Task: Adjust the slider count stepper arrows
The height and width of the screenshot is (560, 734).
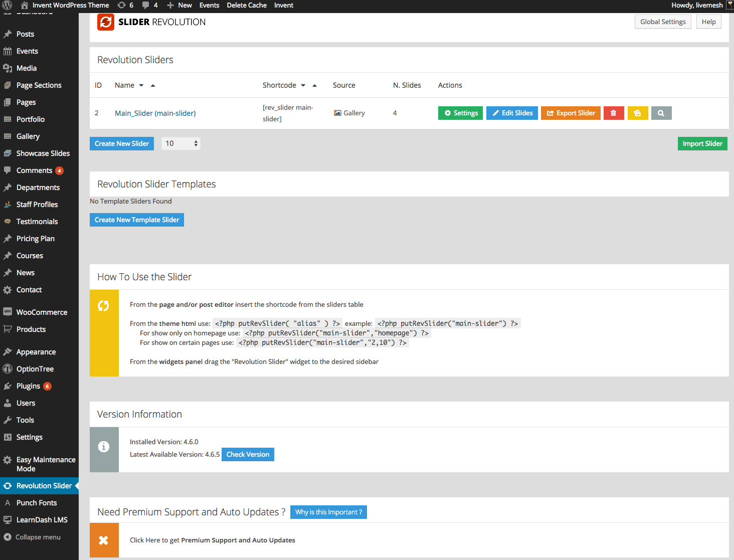Action: click(x=196, y=143)
